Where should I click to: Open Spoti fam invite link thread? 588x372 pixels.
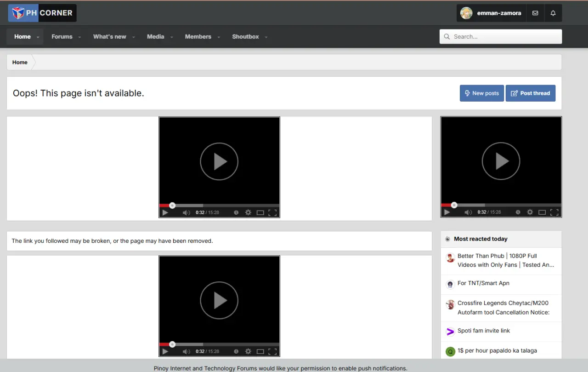tap(484, 331)
